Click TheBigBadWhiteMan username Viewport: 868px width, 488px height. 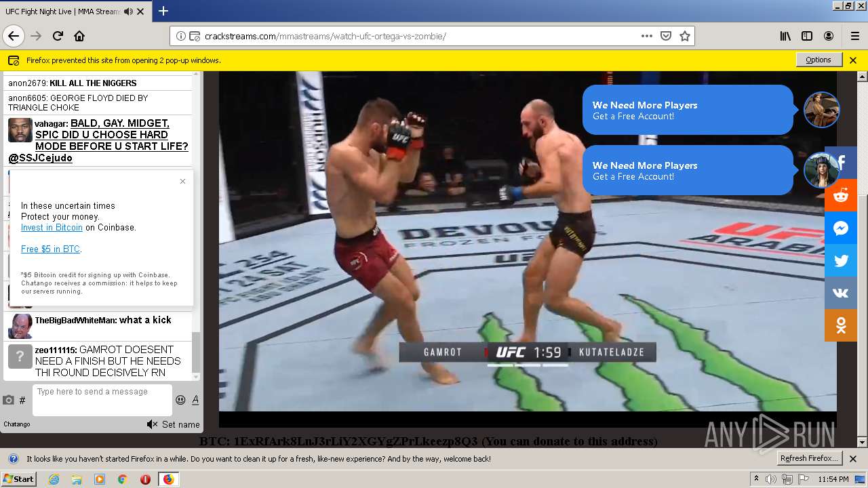(x=76, y=320)
